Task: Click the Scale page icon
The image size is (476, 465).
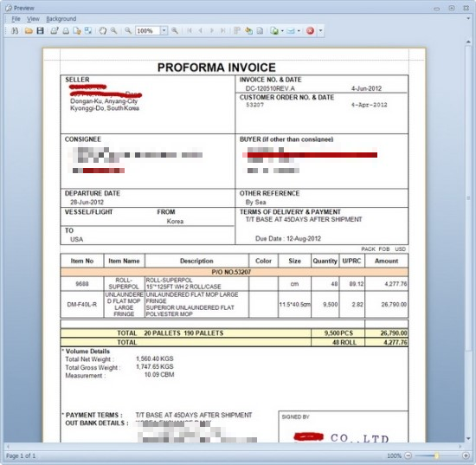Action: click(88, 30)
